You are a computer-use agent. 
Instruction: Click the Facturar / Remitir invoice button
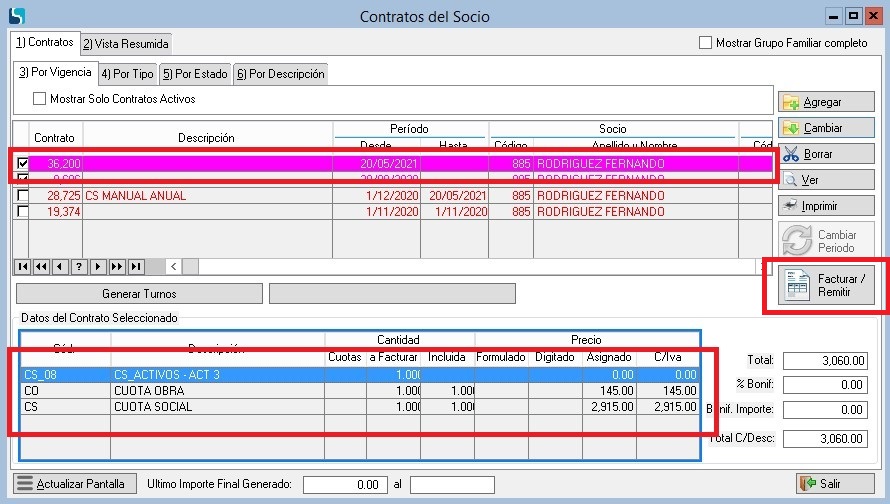tap(825, 285)
